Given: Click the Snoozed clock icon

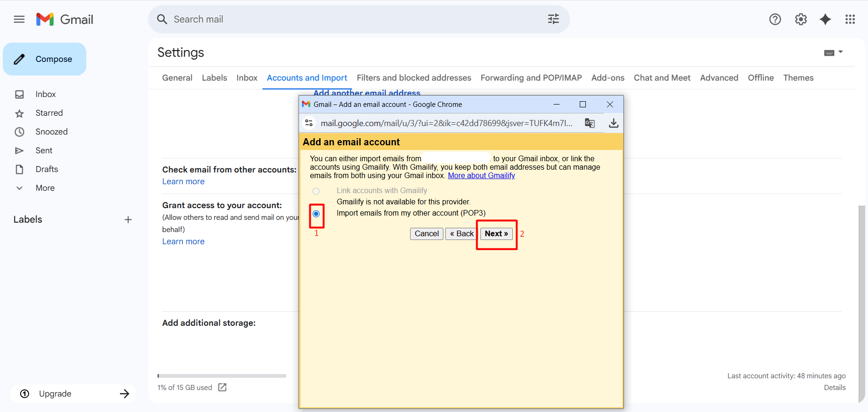Looking at the screenshot, I should 19,132.
